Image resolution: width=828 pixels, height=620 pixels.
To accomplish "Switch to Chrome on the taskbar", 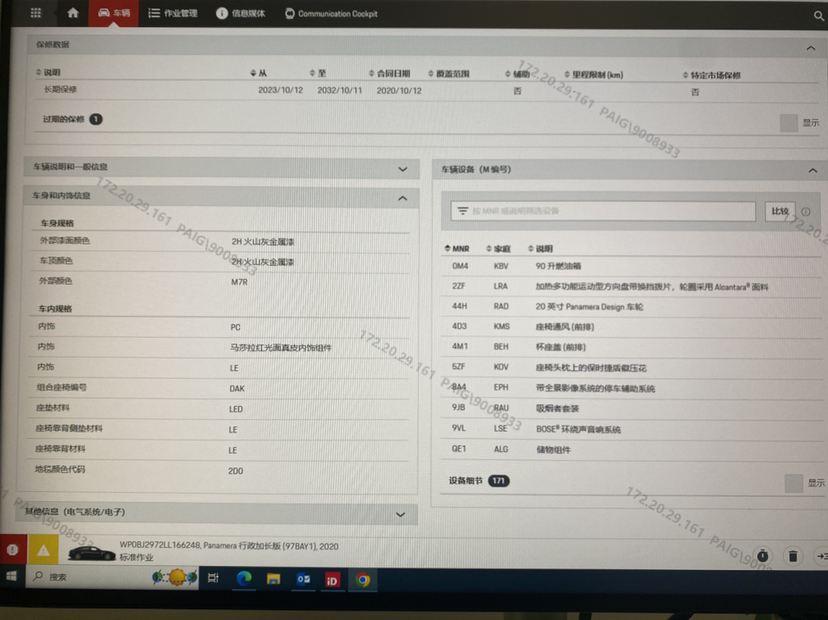I will (x=363, y=581).
